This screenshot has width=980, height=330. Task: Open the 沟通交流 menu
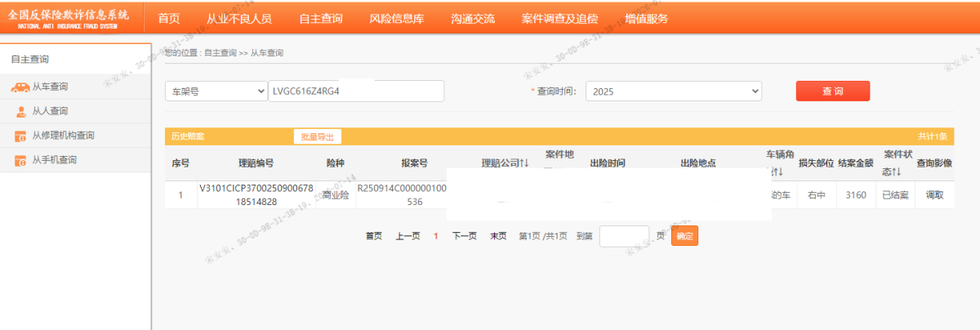tap(473, 19)
